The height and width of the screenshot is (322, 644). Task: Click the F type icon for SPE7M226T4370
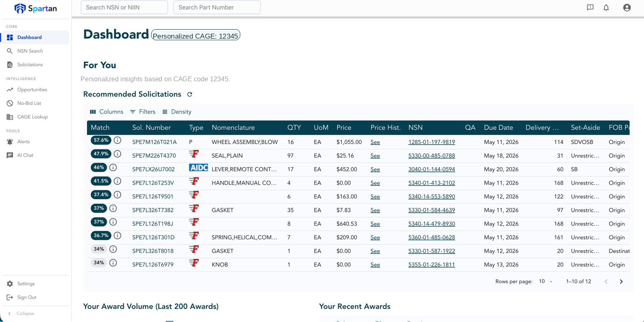(x=194, y=154)
